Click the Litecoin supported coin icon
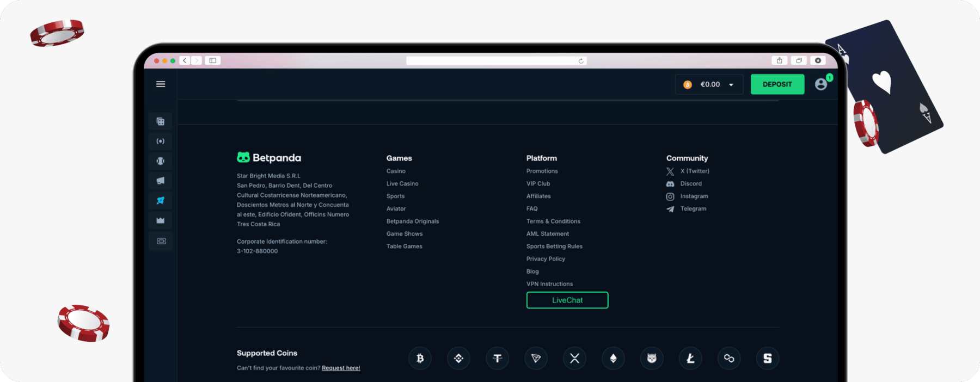Image resolution: width=980 pixels, height=382 pixels. point(690,358)
